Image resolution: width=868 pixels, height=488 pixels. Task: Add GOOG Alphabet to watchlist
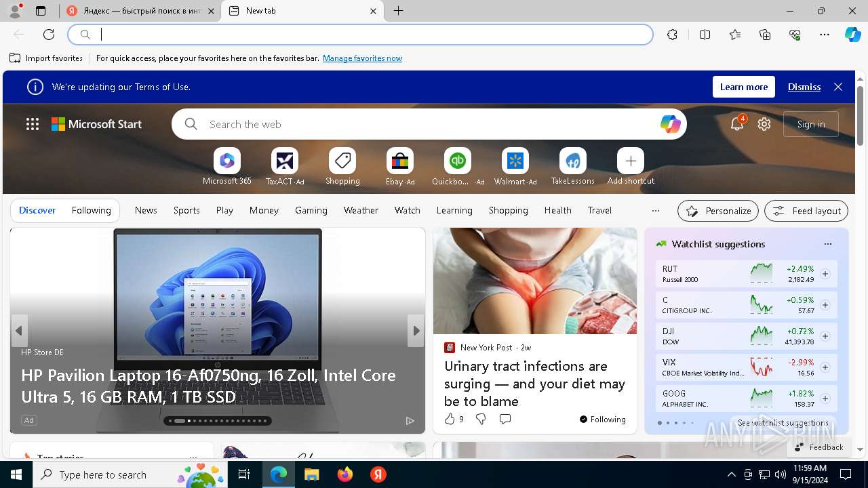pyautogui.click(x=825, y=399)
